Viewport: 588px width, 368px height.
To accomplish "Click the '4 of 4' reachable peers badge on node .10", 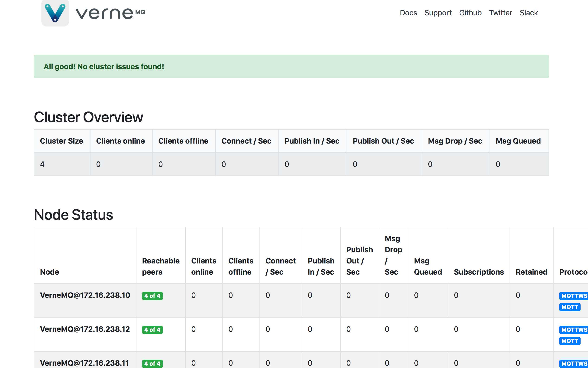I will [152, 296].
